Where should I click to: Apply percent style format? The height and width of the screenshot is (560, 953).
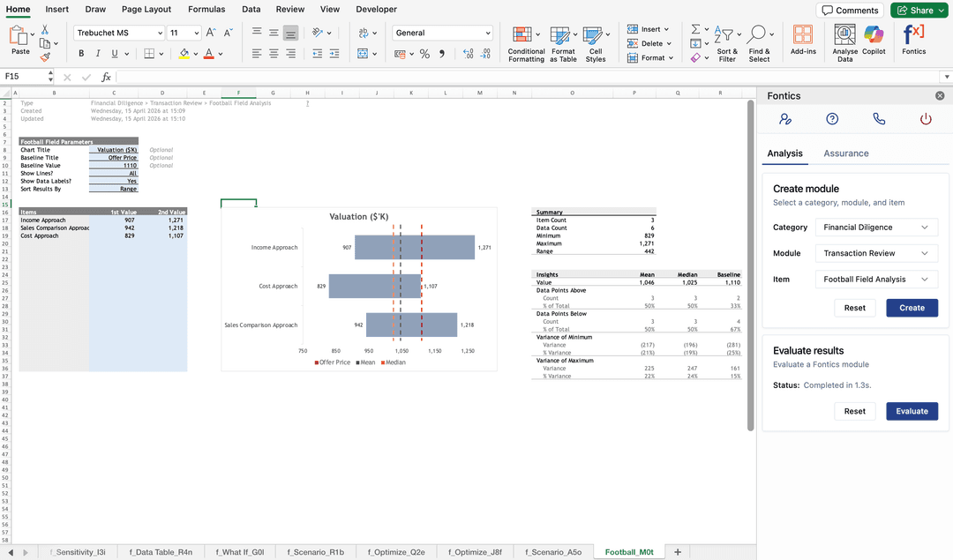tap(424, 54)
